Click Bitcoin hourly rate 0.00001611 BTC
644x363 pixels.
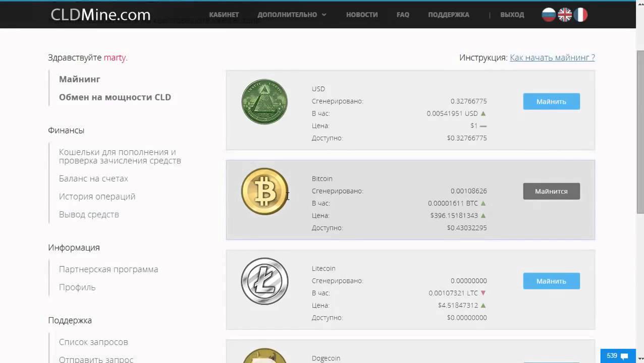coord(453,203)
